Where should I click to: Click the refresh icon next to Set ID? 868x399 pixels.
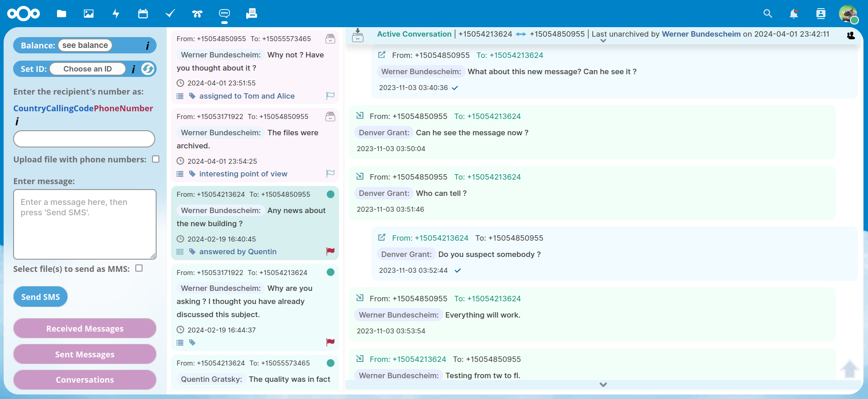[x=148, y=69]
